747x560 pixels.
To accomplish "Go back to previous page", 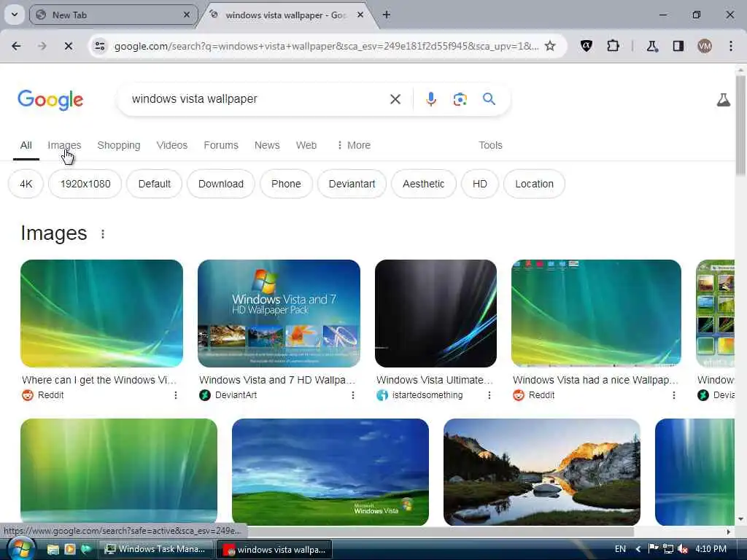I will tap(16, 46).
